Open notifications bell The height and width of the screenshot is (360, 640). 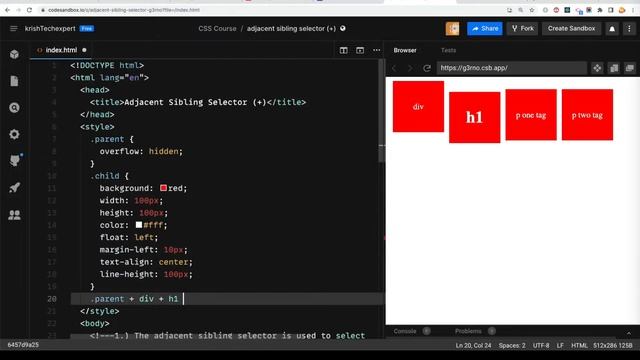[612, 29]
